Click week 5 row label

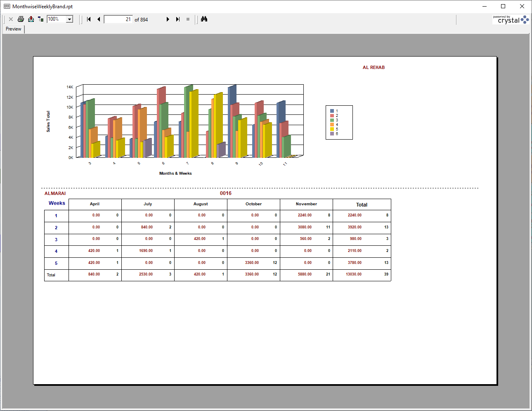56,263
